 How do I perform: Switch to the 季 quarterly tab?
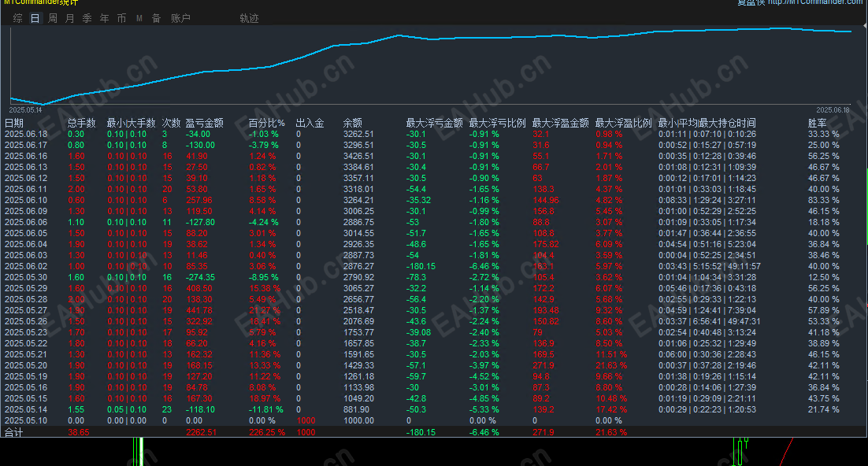tap(87, 18)
